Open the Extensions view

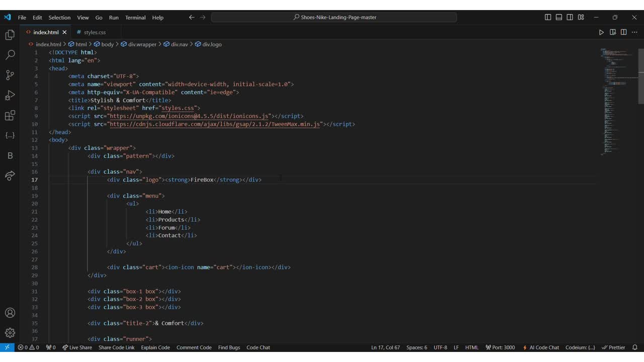(10, 116)
